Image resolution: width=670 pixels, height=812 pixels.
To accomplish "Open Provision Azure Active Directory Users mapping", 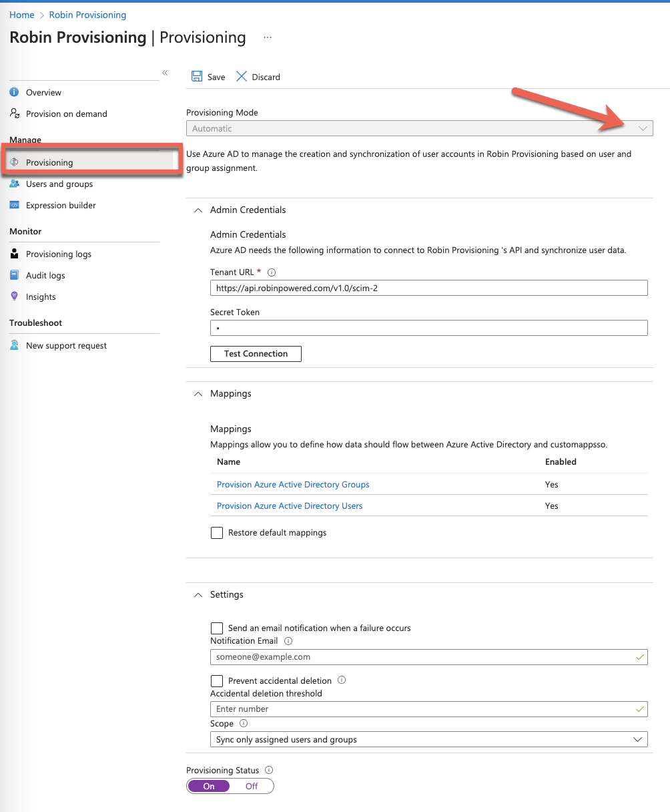I will click(x=290, y=506).
